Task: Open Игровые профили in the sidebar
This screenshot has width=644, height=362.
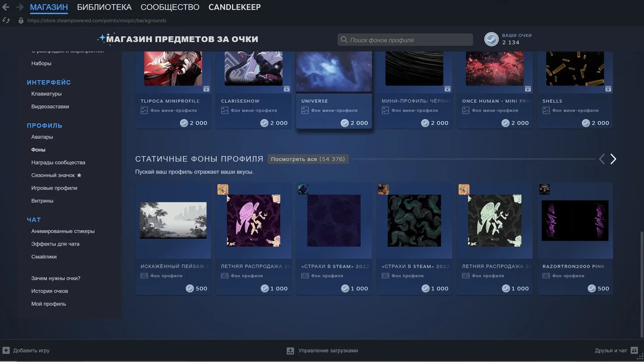Action: coord(54,188)
